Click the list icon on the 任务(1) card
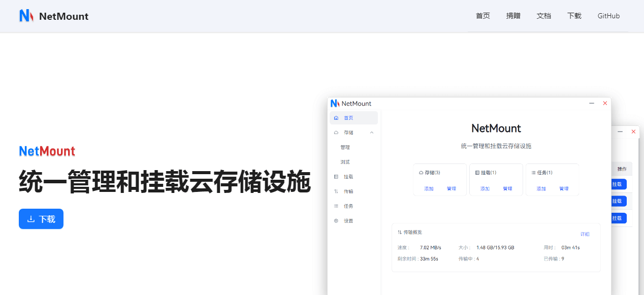This screenshot has width=644, height=295. pyautogui.click(x=532, y=172)
